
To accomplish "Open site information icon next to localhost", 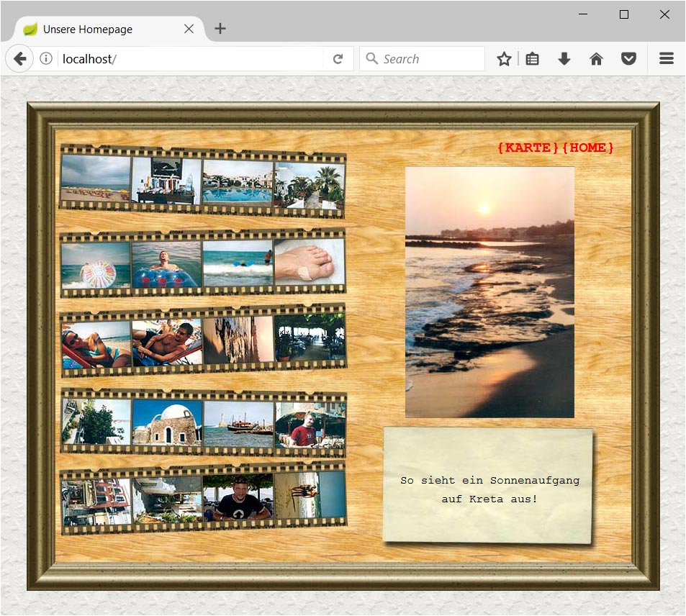I will [46, 58].
